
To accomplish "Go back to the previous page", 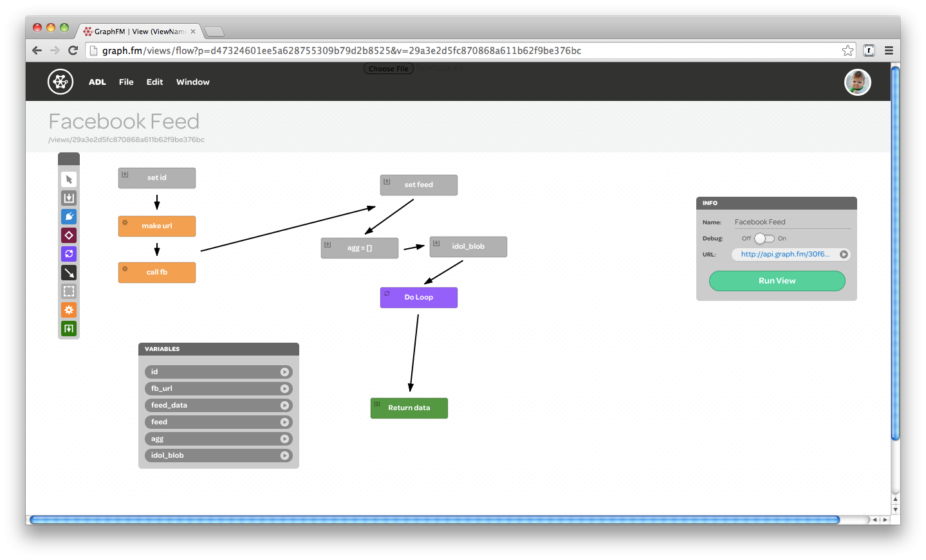I will point(37,51).
